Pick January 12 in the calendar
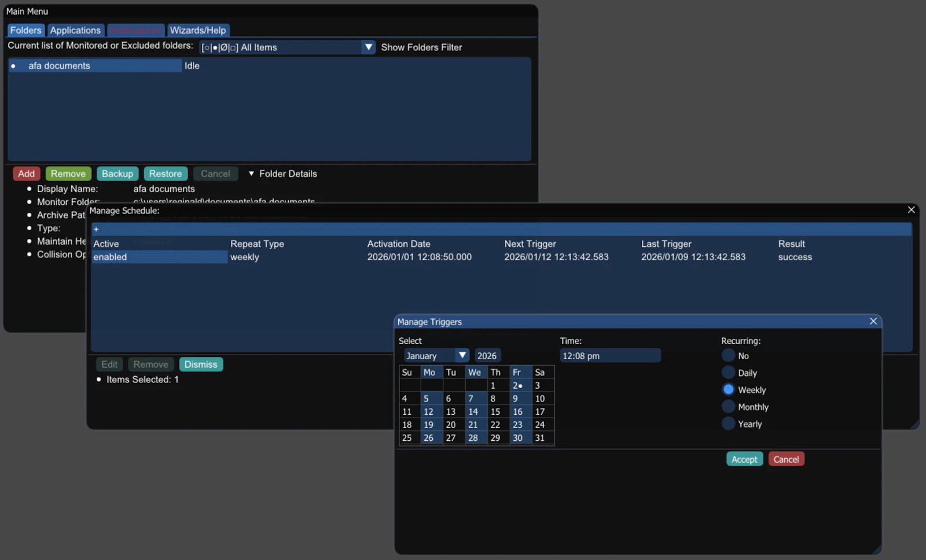 coord(432,412)
